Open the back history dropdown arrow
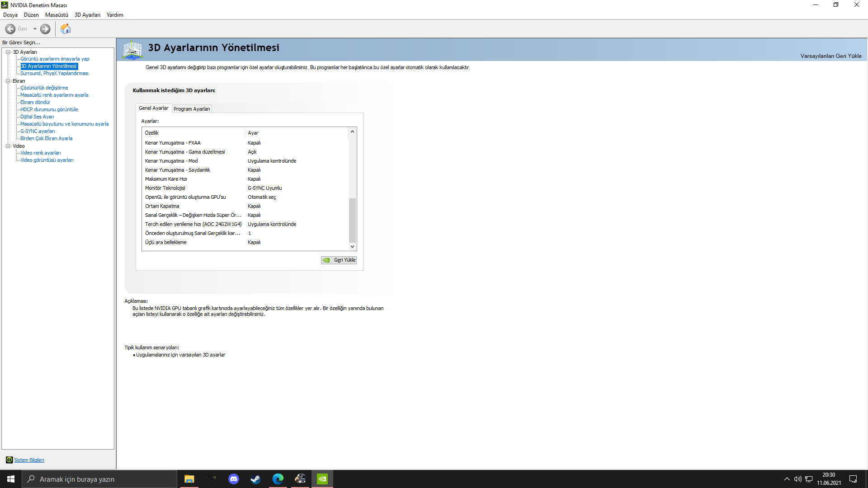Image resolution: width=868 pixels, height=488 pixels. click(x=35, y=29)
